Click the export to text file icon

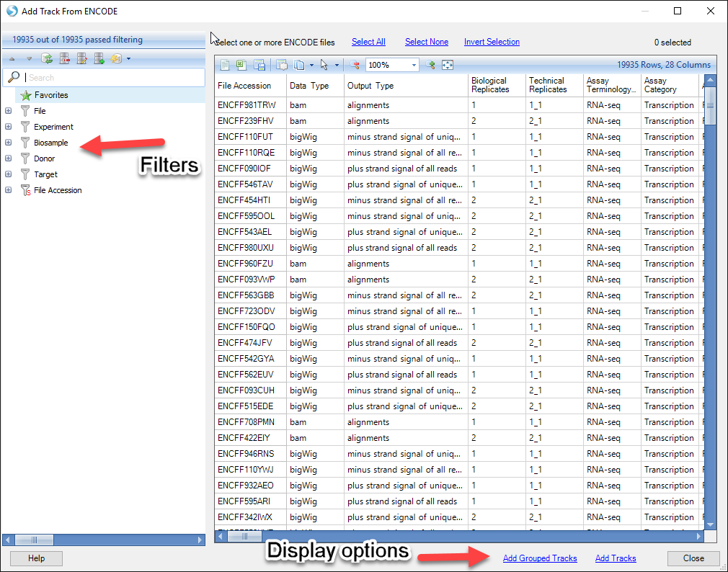(x=225, y=65)
